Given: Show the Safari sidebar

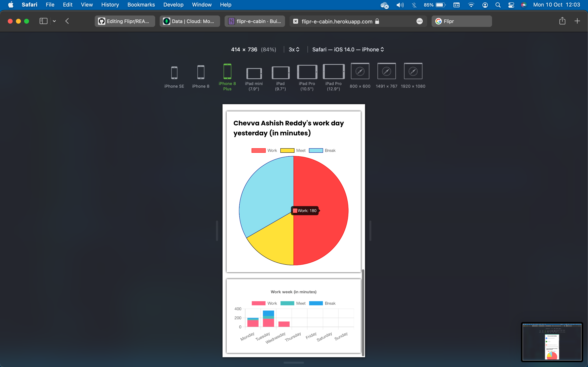Looking at the screenshot, I should (x=43, y=21).
